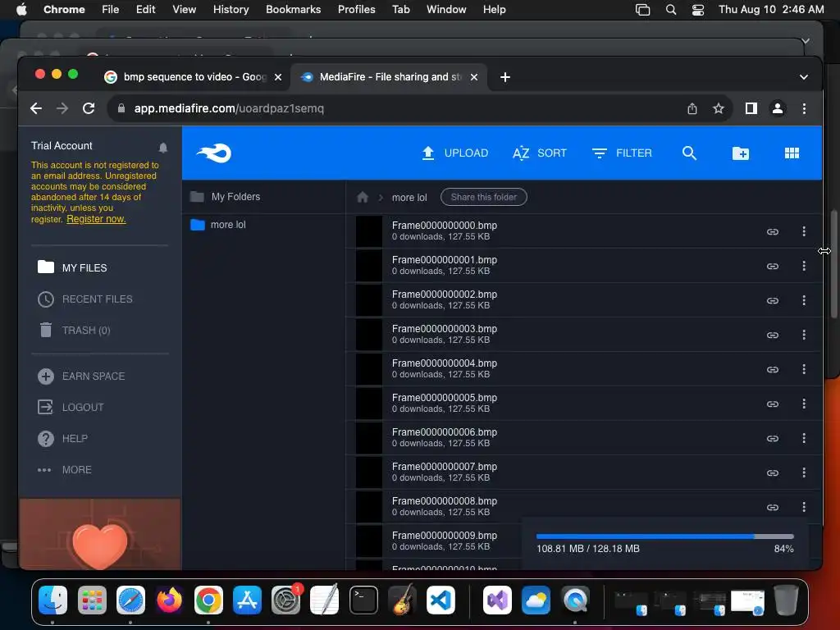Open the search magnifier in MediaFire toolbar
The height and width of the screenshot is (630, 840).
(x=689, y=153)
